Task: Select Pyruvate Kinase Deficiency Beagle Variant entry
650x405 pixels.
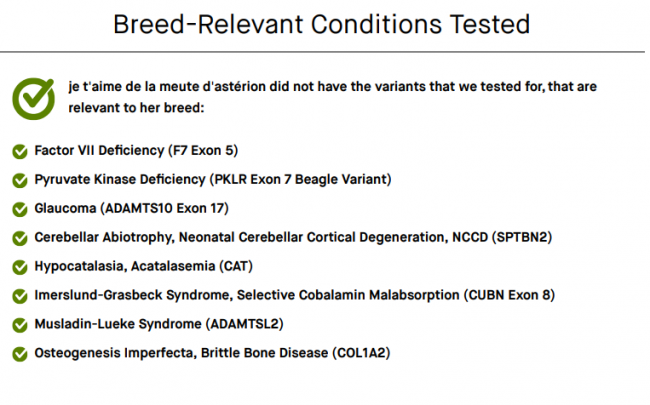Action: pos(213,179)
